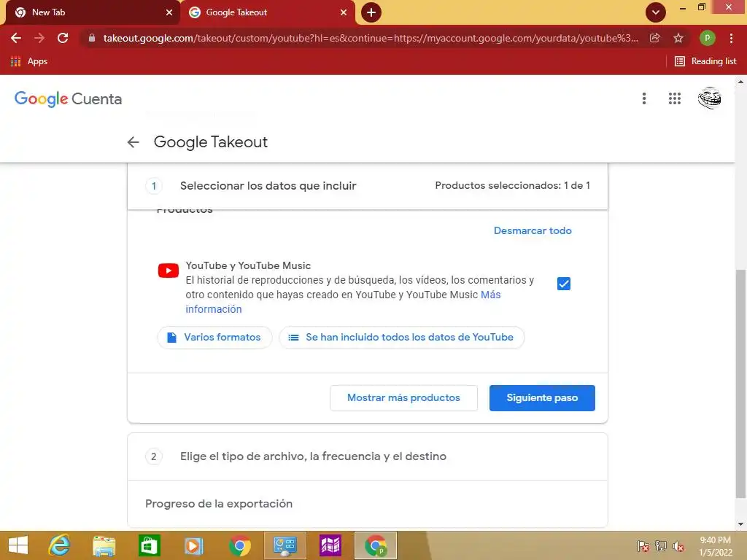Click Mostrar más productos button

(403, 398)
